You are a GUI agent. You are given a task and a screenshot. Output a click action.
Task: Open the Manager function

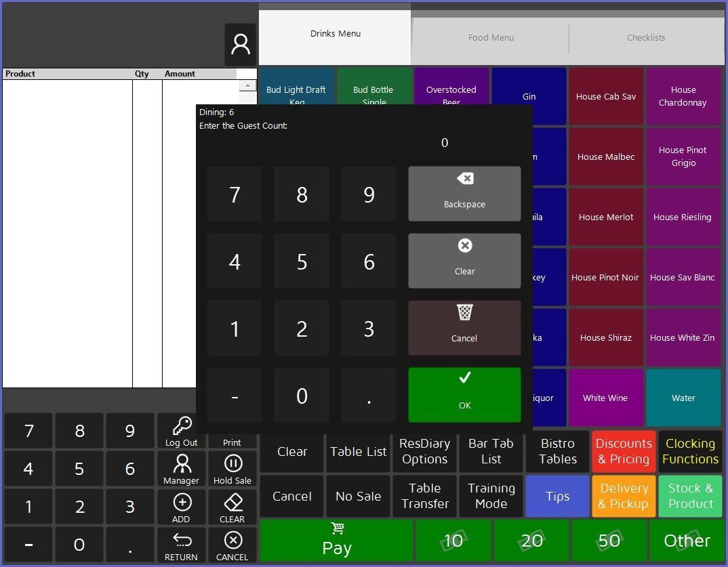181,469
